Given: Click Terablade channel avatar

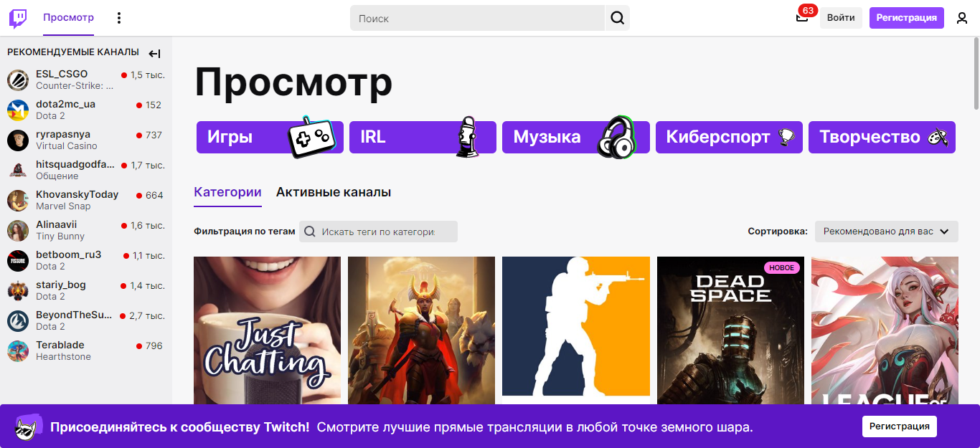Looking at the screenshot, I should [x=18, y=351].
